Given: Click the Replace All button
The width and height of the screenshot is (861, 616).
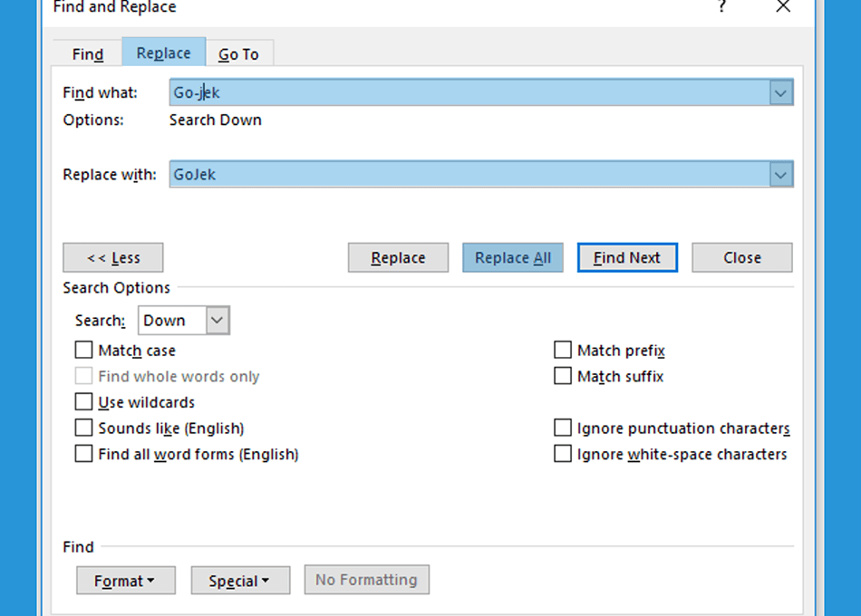Looking at the screenshot, I should [x=513, y=257].
